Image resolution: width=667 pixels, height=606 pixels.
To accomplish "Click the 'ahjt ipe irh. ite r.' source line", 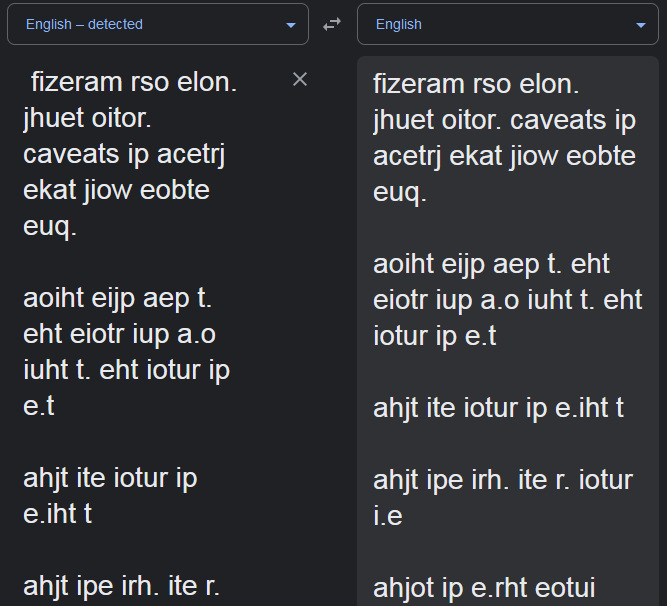I will pos(121,586).
